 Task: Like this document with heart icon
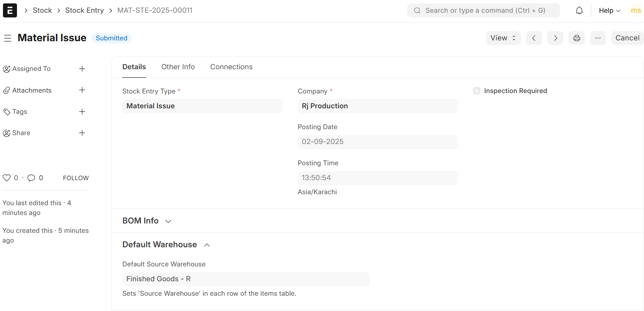pos(6,178)
